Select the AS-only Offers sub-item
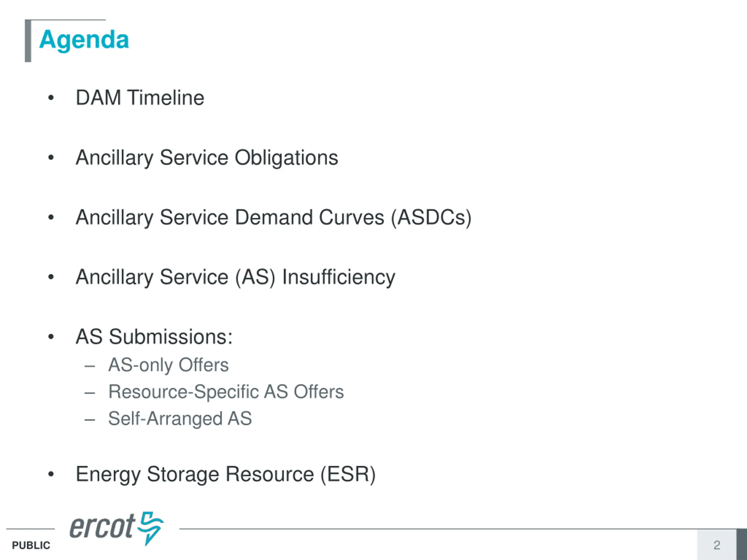Screen dimensions: 747x560 coord(168,365)
